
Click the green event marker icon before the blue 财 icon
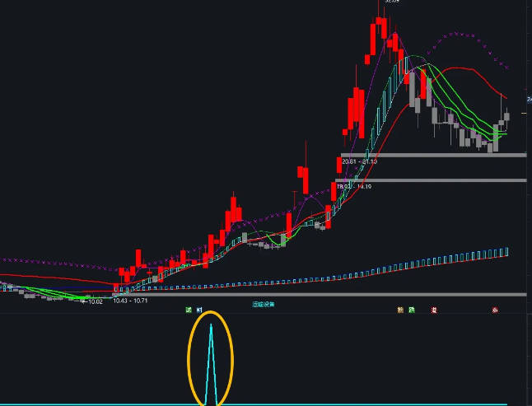click(189, 310)
